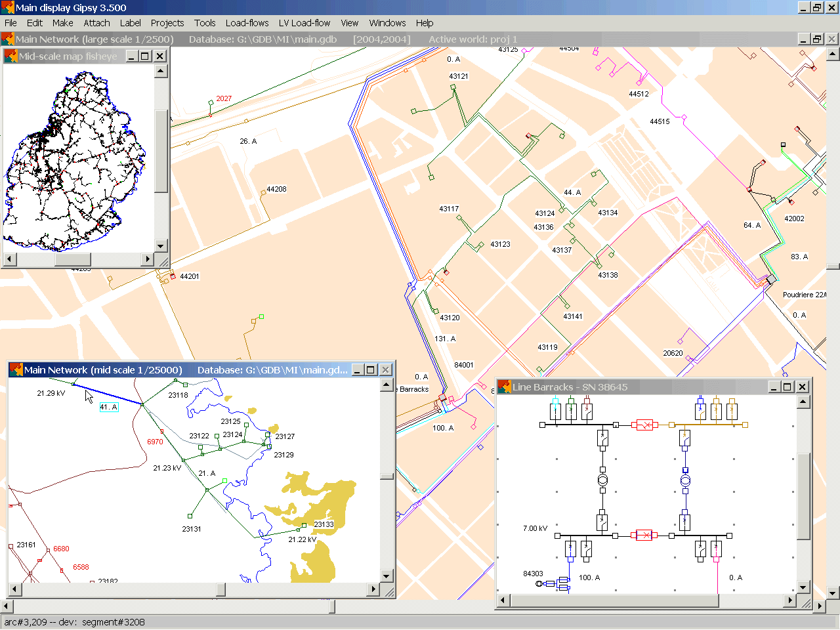This screenshot has width=840, height=630.
Task: Click the red 2027 label on the map
Action: click(x=224, y=98)
